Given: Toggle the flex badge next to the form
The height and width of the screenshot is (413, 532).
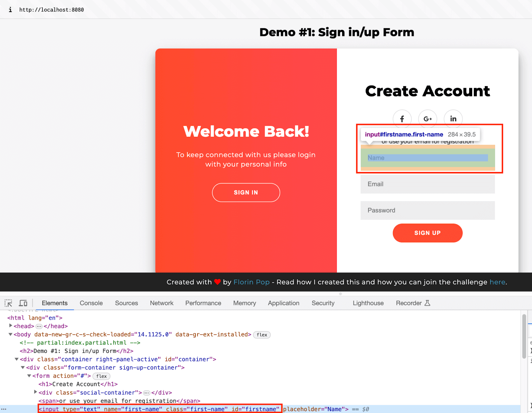Looking at the screenshot, I should click(101, 376).
